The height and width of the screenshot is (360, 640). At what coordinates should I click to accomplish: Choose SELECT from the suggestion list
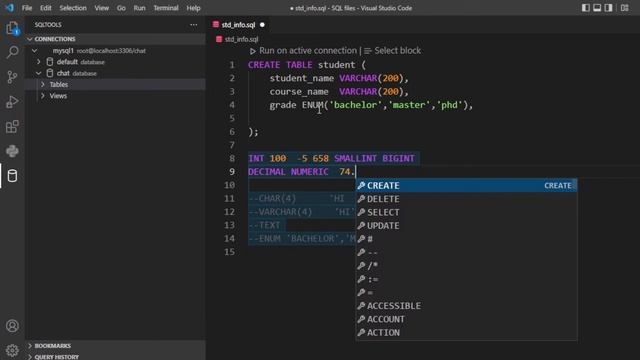click(x=467, y=212)
